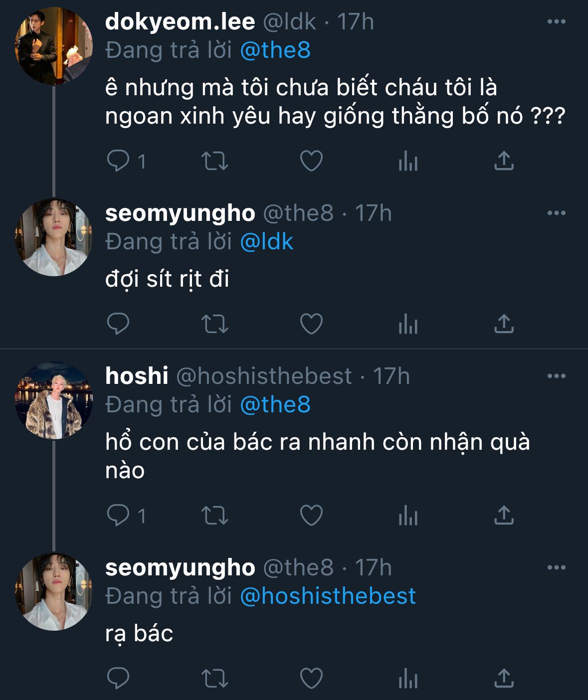Image resolution: width=588 pixels, height=700 pixels.
Task: Like the "đợi sít rịt đi" tweet
Action: coord(312,324)
